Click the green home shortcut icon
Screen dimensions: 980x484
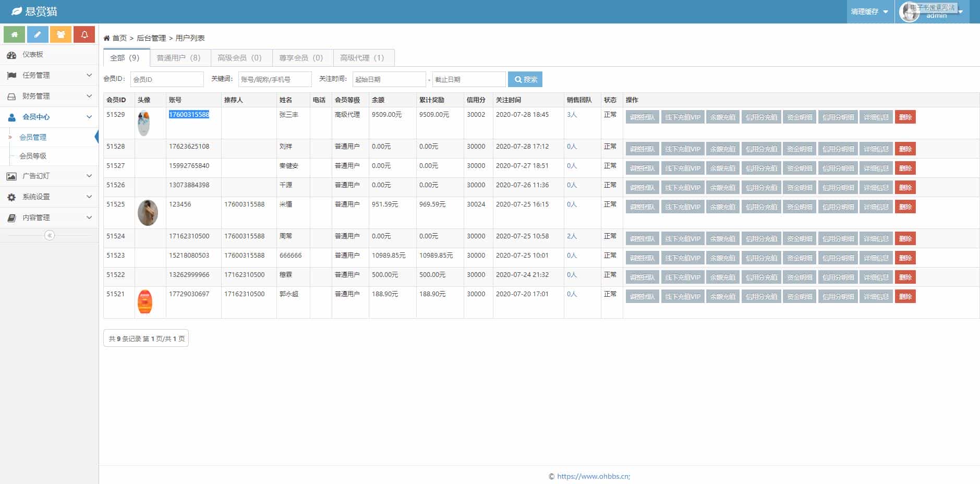(x=15, y=34)
